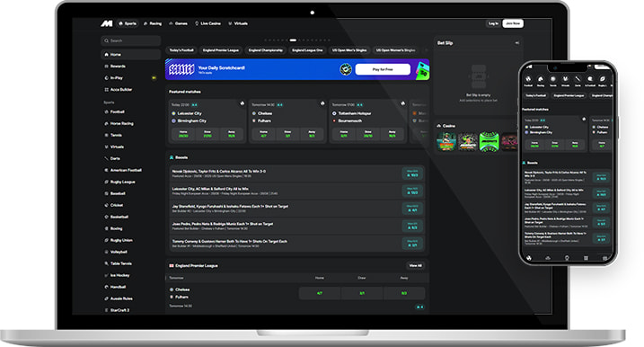Select the Table Tennis icon in sidebar
Image resolution: width=644 pixels, height=347 pixels.
point(106,263)
